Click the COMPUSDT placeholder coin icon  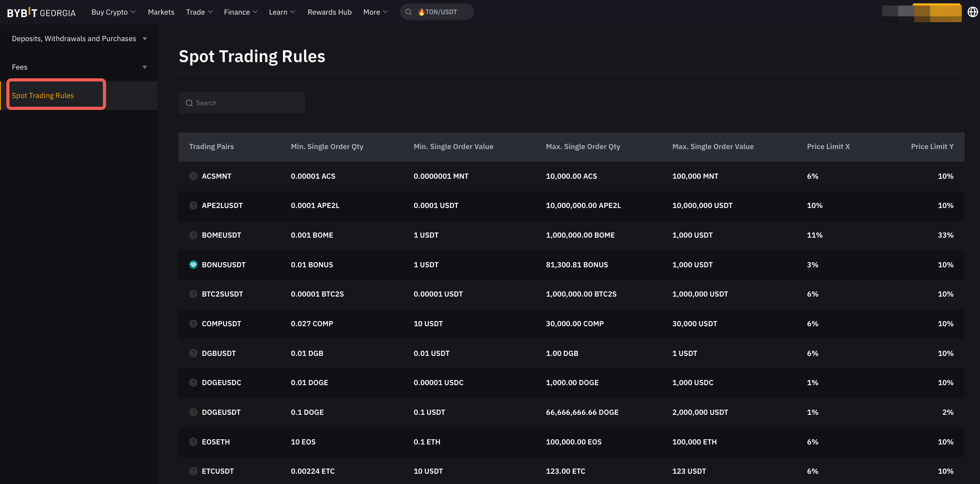[x=193, y=323]
